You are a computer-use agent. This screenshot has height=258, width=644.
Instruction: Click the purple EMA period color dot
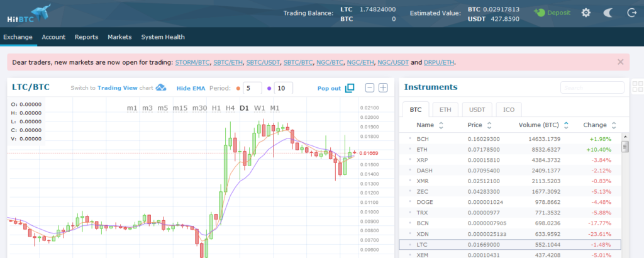click(269, 88)
